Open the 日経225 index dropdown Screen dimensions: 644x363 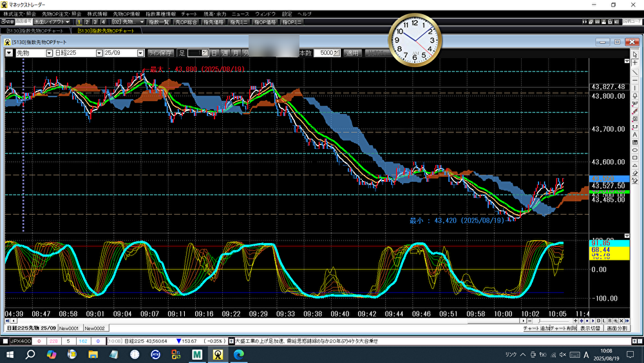[x=99, y=53]
